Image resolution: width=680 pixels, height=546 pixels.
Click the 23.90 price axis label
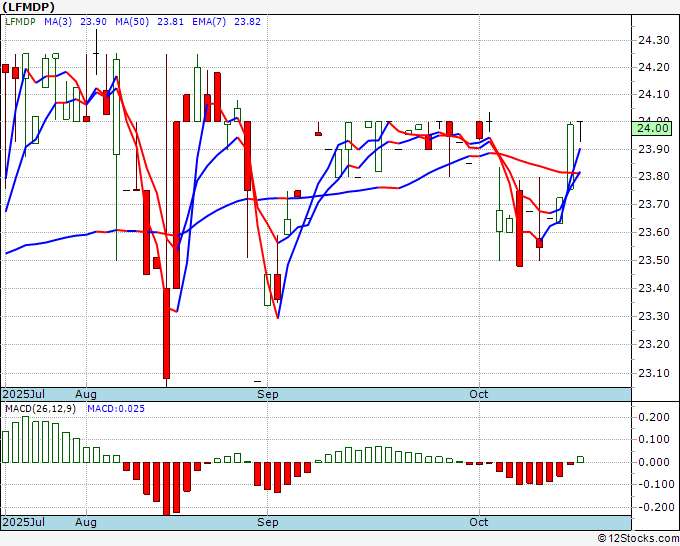(654, 149)
